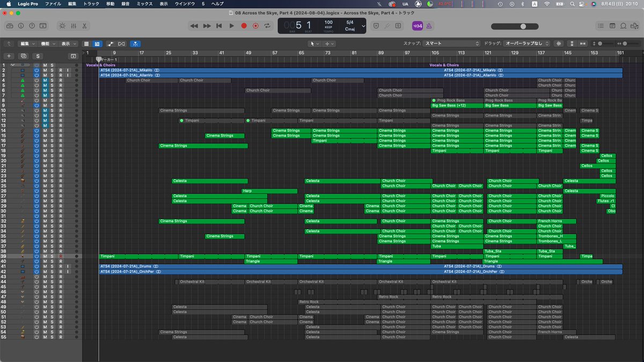
Task: Solo track 9
Action: click(x=52, y=105)
